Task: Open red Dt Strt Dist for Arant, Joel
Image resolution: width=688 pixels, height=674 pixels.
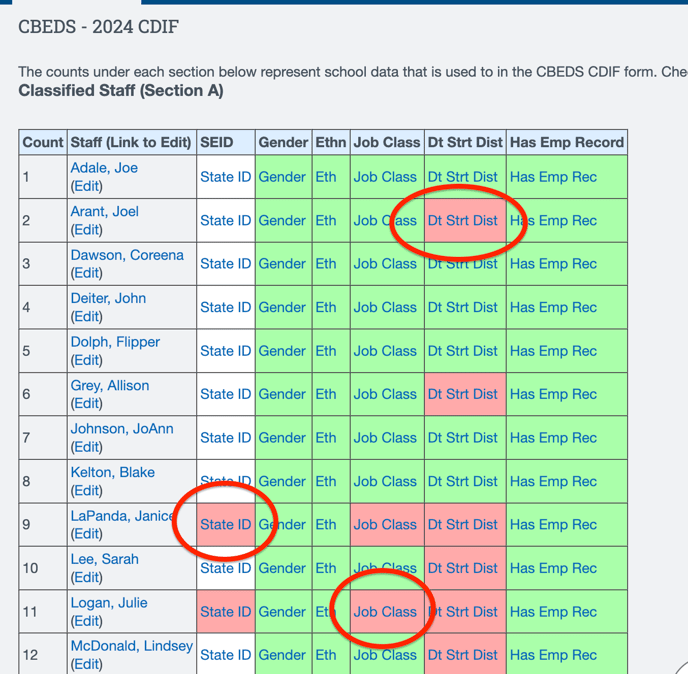Action: click(x=462, y=221)
